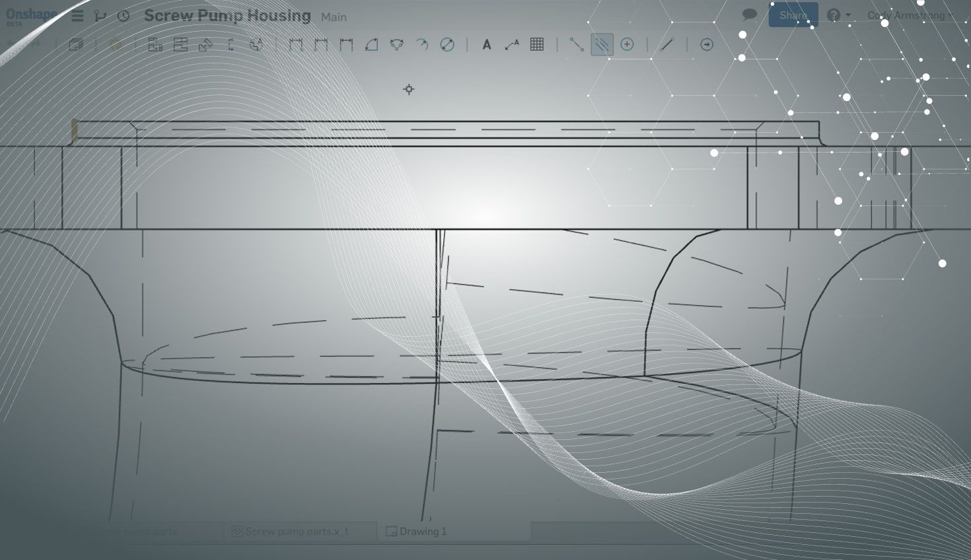This screenshot has height=560, width=971.
Task: Click the Onshape logo link
Action: [x=30, y=16]
